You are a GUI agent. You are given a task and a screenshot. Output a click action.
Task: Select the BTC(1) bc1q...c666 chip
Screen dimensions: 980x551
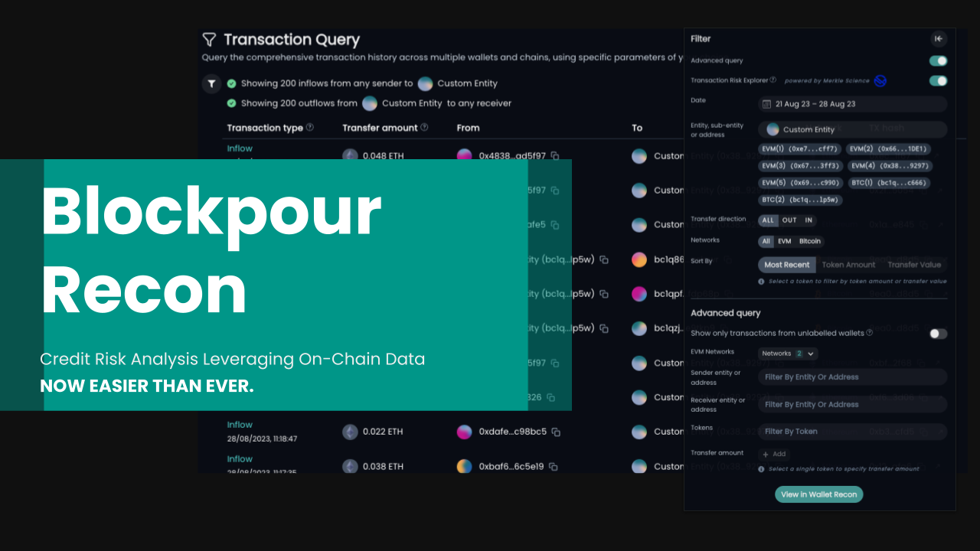[x=890, y=183]
